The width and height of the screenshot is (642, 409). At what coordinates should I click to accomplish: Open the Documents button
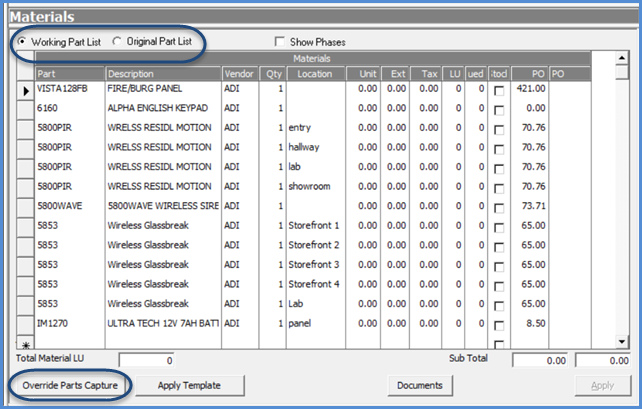click(x=420, y=385)
